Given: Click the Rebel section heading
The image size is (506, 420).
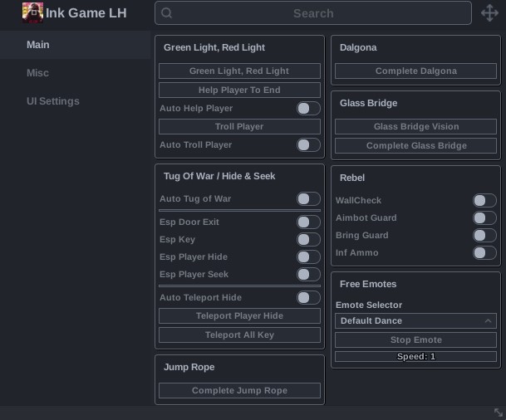Looking at the screenshot, I should click(352, 178).
